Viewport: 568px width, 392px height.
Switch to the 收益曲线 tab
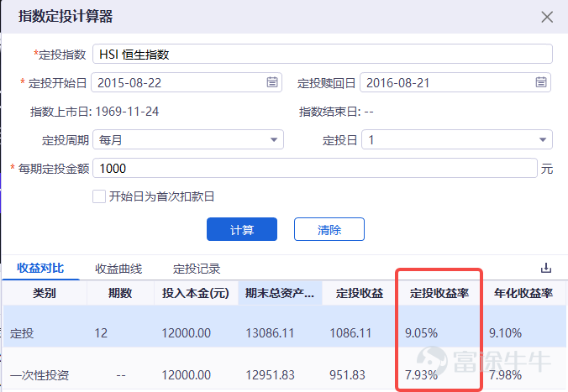[118, 269]
